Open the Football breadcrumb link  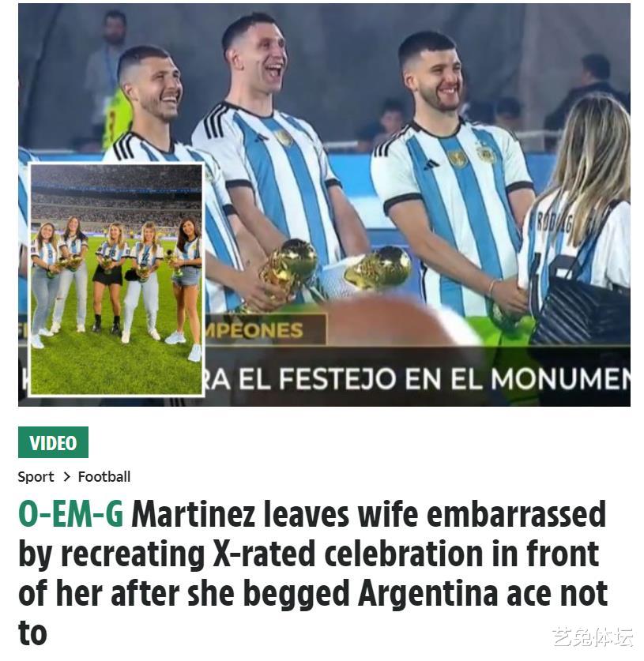tap(104, 477)
